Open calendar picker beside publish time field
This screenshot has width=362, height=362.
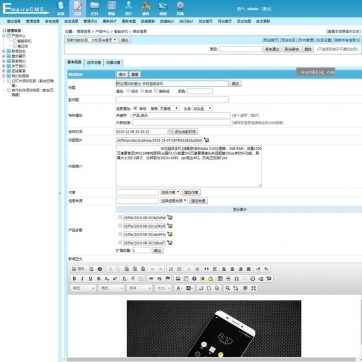pyautogui.click(x=169, y=132)
